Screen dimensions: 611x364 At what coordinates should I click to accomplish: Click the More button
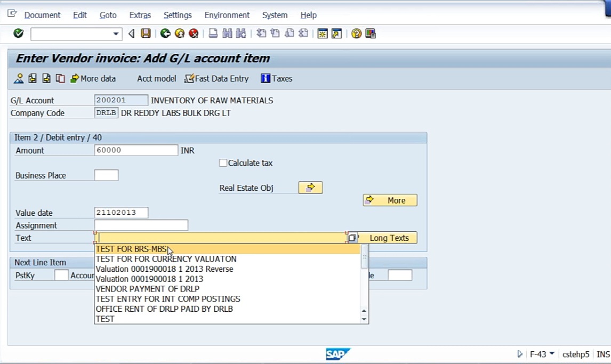point(390,200)
